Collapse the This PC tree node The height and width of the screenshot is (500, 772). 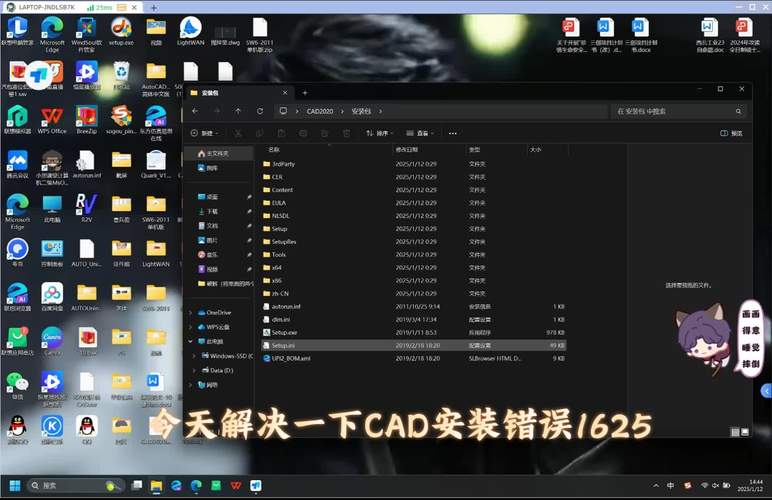(191, 341)
